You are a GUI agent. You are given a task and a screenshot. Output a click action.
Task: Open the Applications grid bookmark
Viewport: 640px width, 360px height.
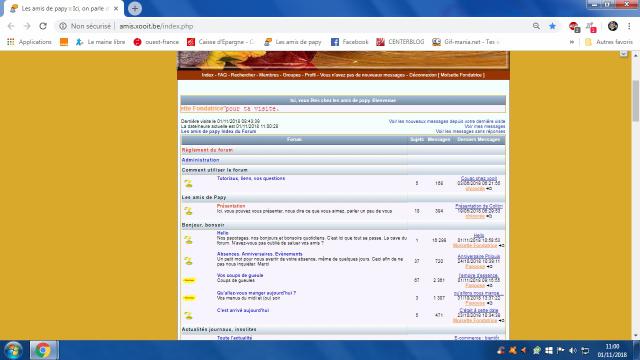pos(29,42)
